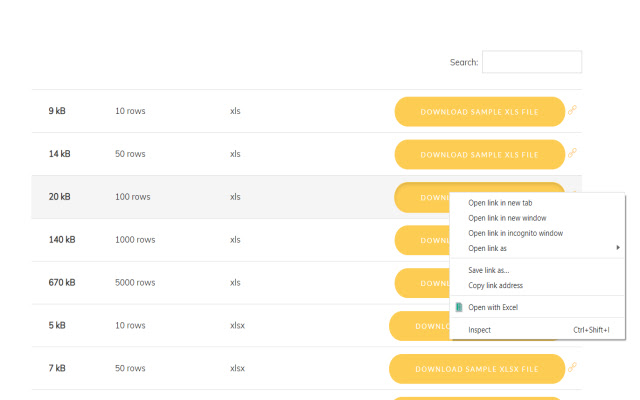This screenshot has height=400, width=640.
Task: Download the 7 kB sample XLSX file
Action: (x=476, y=369)
